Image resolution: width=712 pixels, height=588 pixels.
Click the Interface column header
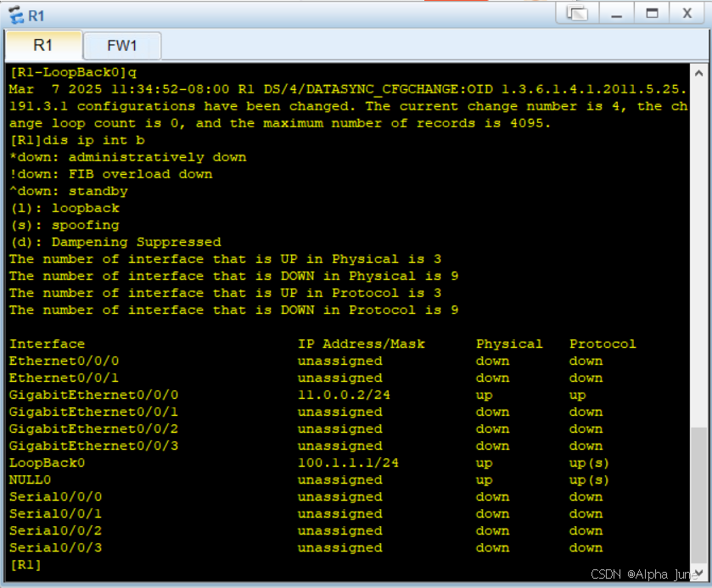(x=47, y=344)
